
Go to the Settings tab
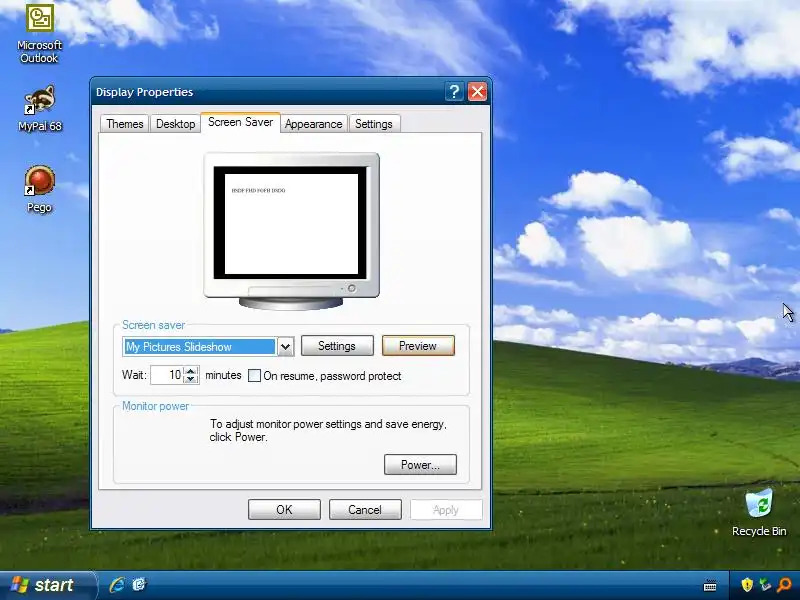pyautogui.click(x=374, y=124)
